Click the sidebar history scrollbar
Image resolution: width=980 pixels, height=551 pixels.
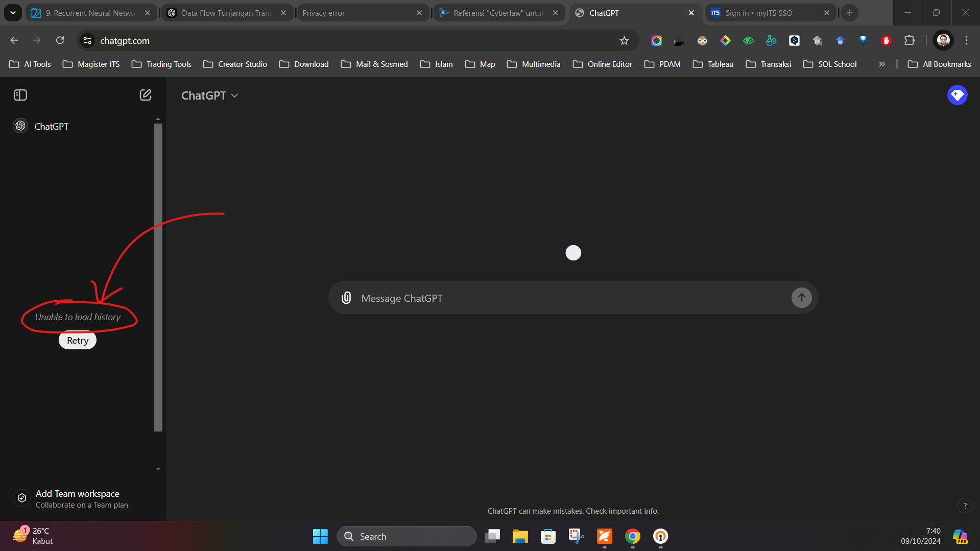click(158, 277)
